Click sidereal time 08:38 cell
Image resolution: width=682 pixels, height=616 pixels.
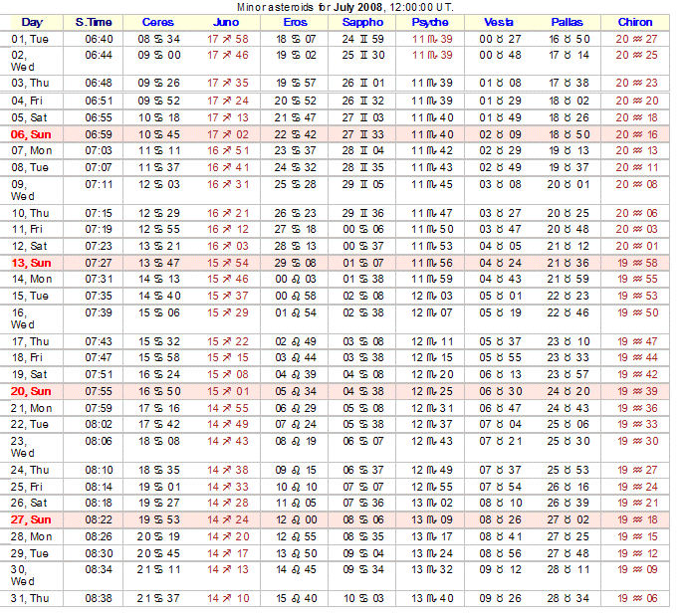(x=99, y=598)
